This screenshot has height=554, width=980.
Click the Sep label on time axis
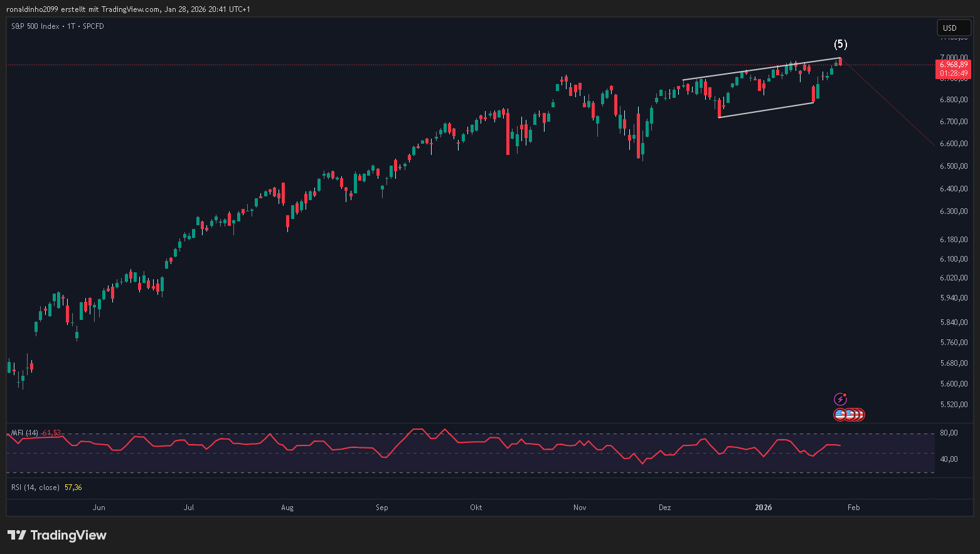(381, 508)
